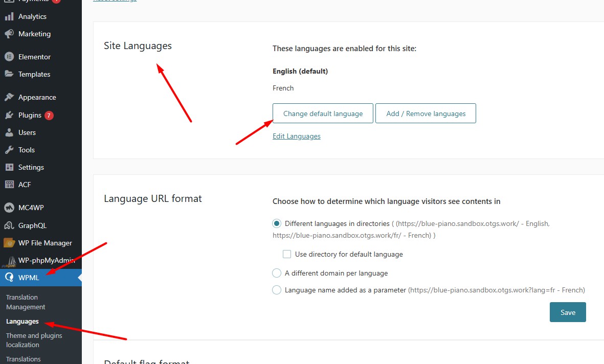Select Different languages in directories option
This screenshot has width=604, height=364.
(x=277, y=223)
